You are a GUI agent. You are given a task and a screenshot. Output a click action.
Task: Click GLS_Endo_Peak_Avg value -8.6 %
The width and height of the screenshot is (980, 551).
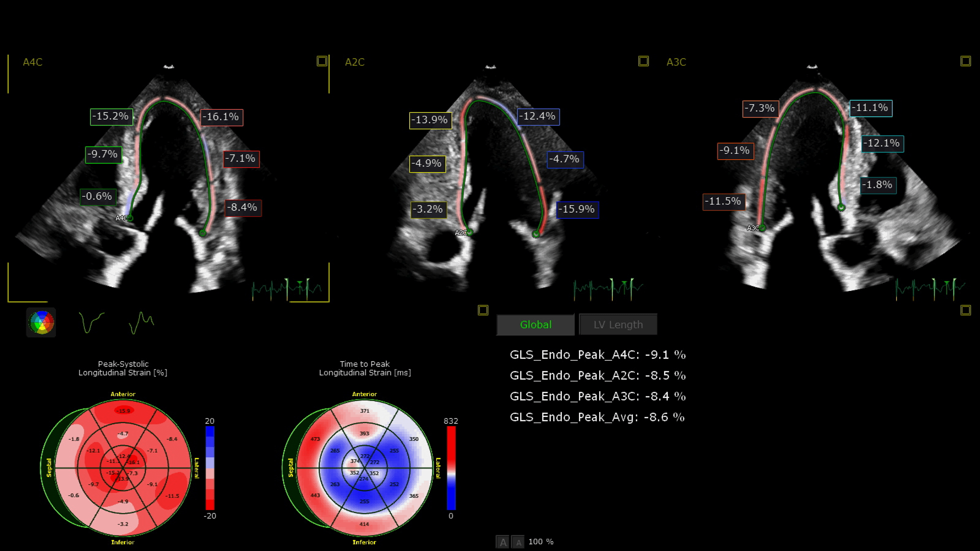click(665, 417)
